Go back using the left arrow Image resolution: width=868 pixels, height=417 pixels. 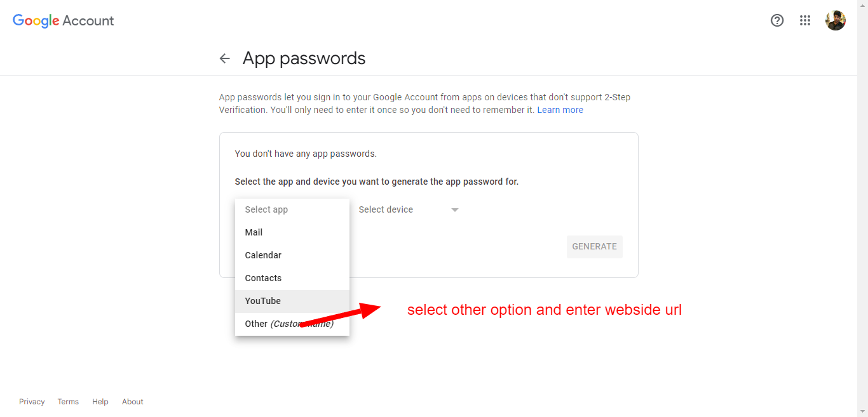pyautogui.click(x=224, y=58)
